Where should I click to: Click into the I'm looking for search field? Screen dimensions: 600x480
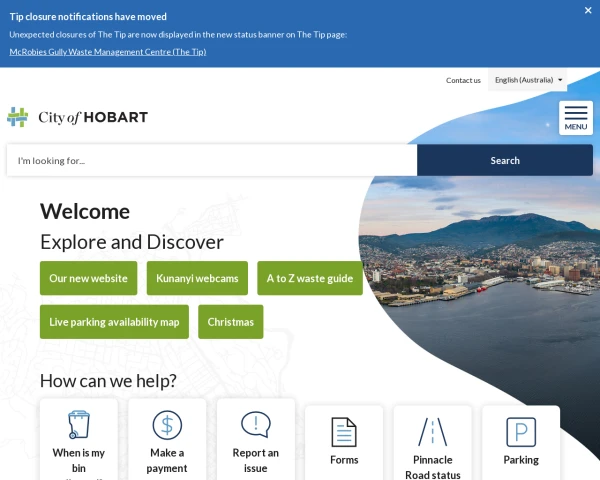[x=211, y=160]
